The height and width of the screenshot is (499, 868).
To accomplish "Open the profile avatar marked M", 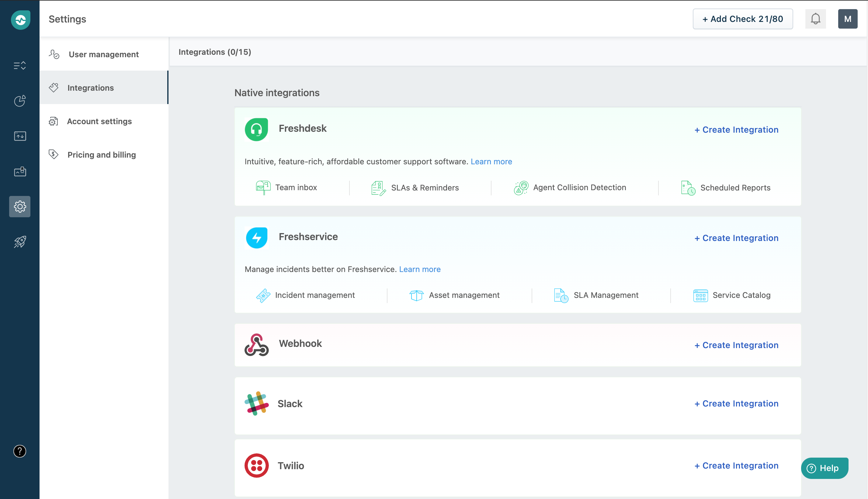I will tap(848, 19).
